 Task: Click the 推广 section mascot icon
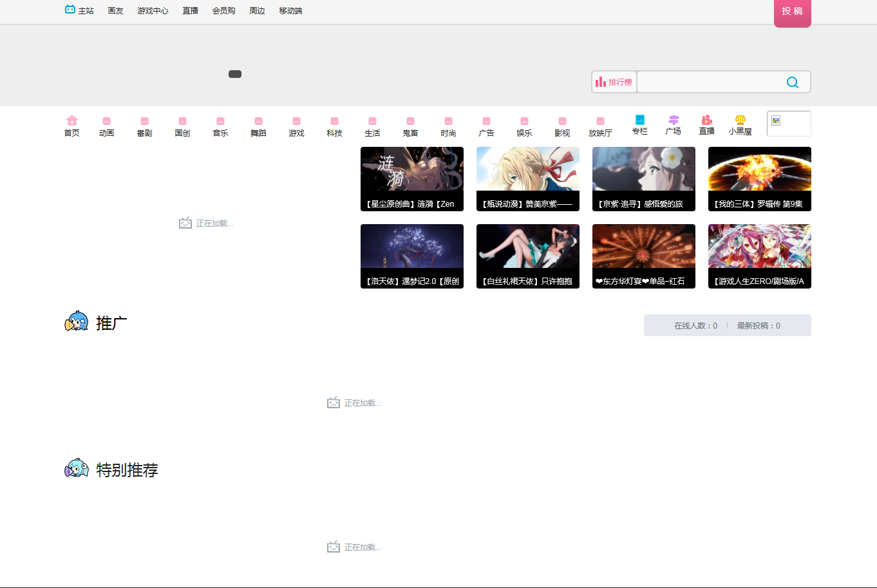tap(77, 321)
